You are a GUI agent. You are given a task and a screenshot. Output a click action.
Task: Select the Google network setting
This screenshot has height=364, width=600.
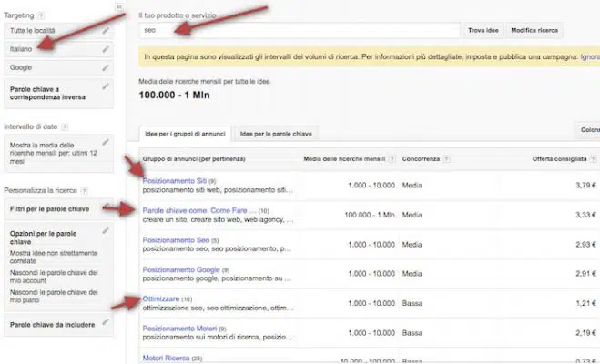21,67
